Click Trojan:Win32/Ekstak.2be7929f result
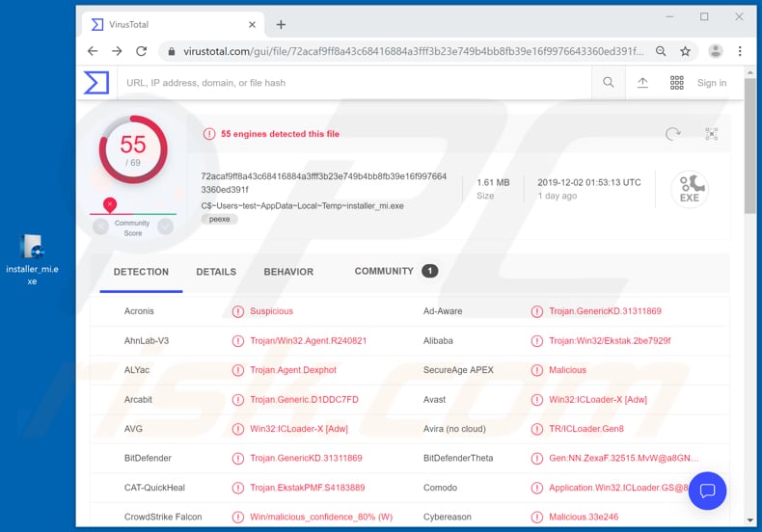 [x=610, y=341]
